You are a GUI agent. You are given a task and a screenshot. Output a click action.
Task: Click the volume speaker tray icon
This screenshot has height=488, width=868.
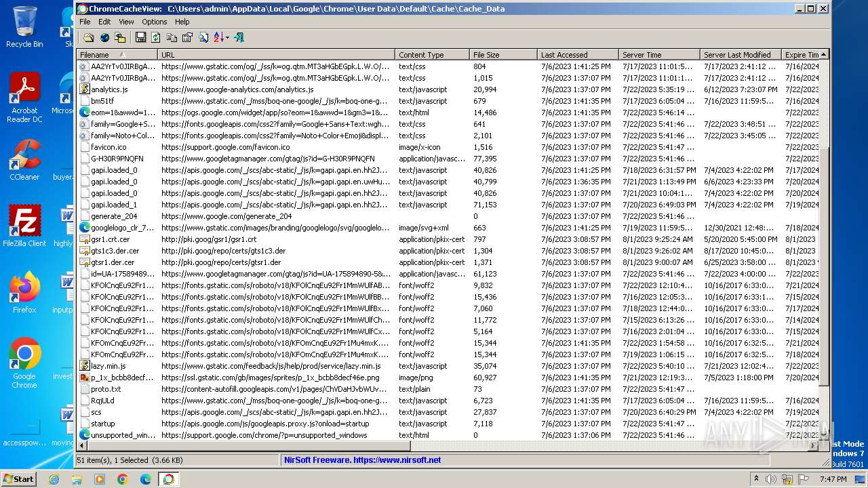pyautogui.click(x=771, y=479)
